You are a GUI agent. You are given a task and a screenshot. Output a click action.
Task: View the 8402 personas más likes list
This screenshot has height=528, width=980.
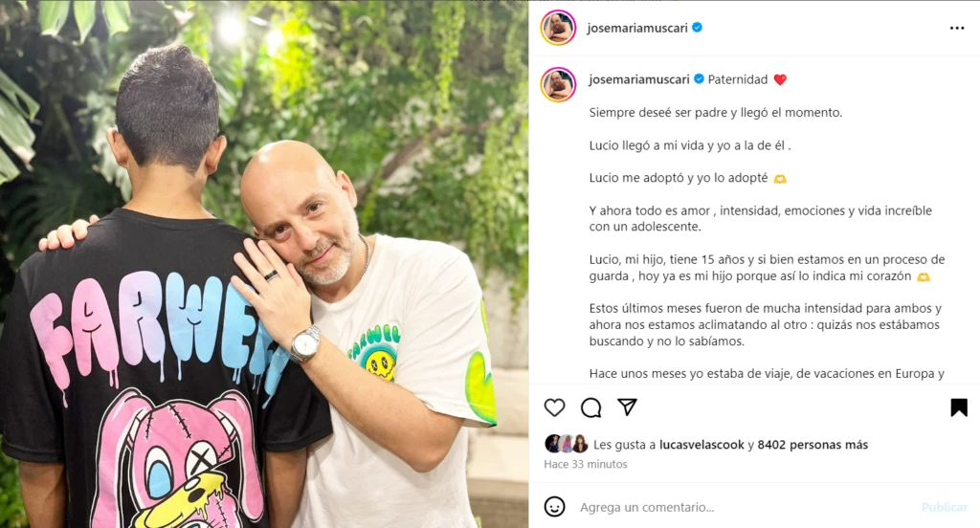click(813, 444)
